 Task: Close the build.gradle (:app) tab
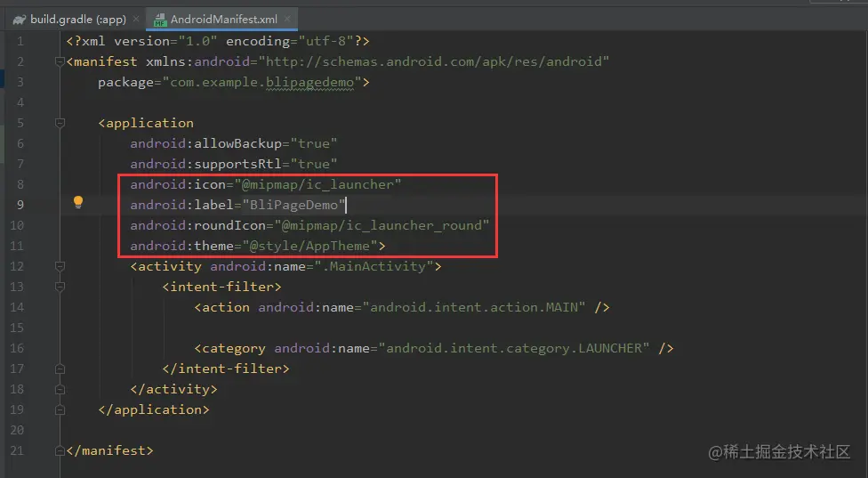pyautogui.click(x=136, y=20)
